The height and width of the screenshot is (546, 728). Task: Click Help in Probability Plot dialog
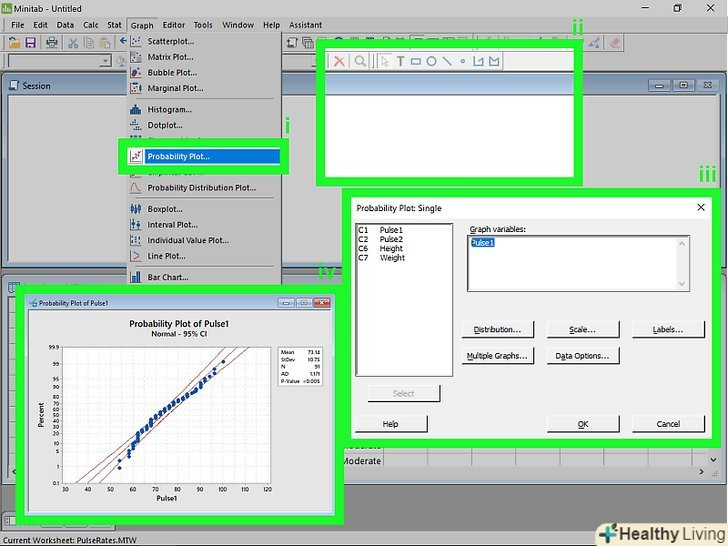point(391,424)
